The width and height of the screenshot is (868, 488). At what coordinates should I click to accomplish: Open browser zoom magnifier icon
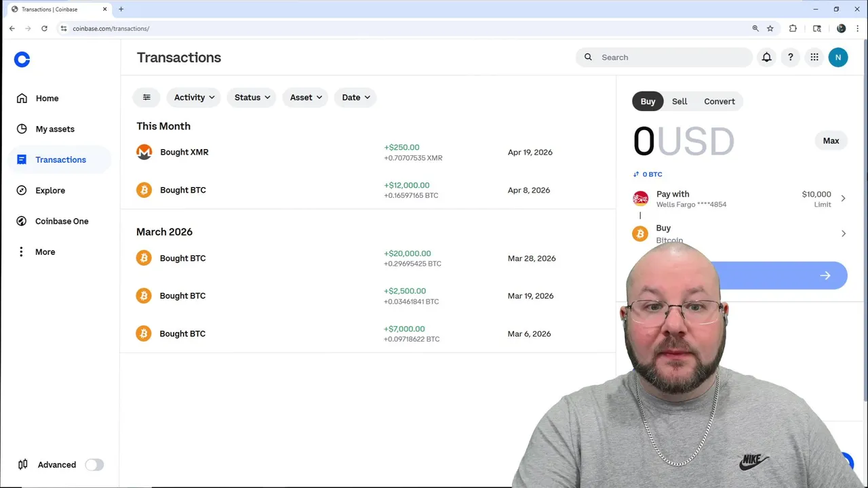click(x=755, y=28)
